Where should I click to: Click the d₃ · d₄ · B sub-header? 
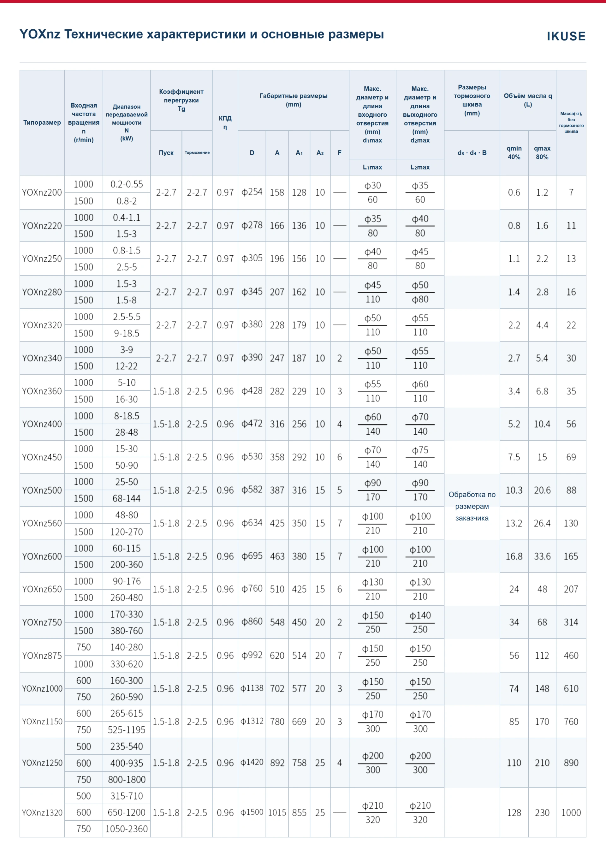[x=472, y=153]
